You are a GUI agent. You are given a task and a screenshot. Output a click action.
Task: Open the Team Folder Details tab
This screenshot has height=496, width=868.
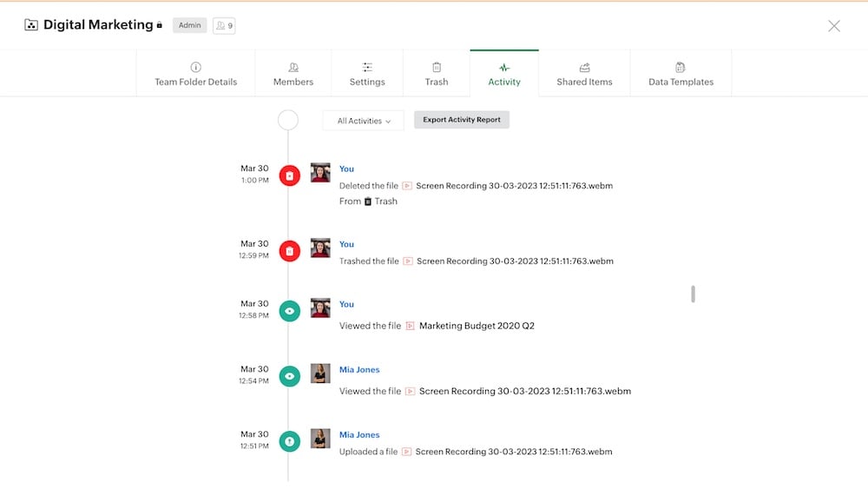[196, 74]
